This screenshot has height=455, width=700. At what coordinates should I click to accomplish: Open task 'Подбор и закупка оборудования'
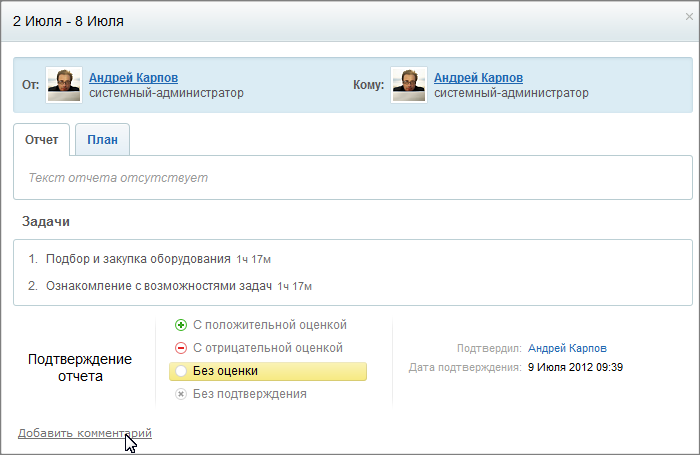coord(138,259)
